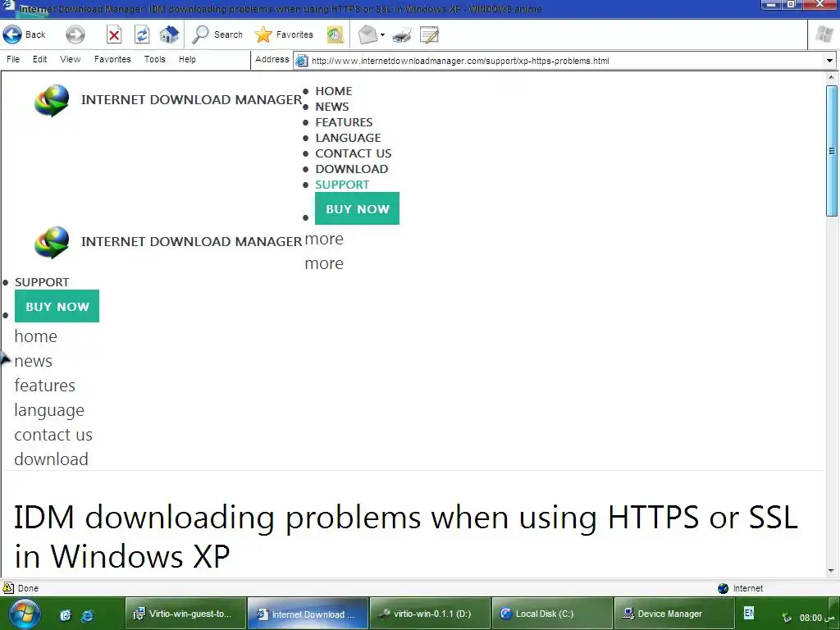Click the system tray clock 08:00
The width and height of the screenshot is (840, 630).
tap(818, 618)
